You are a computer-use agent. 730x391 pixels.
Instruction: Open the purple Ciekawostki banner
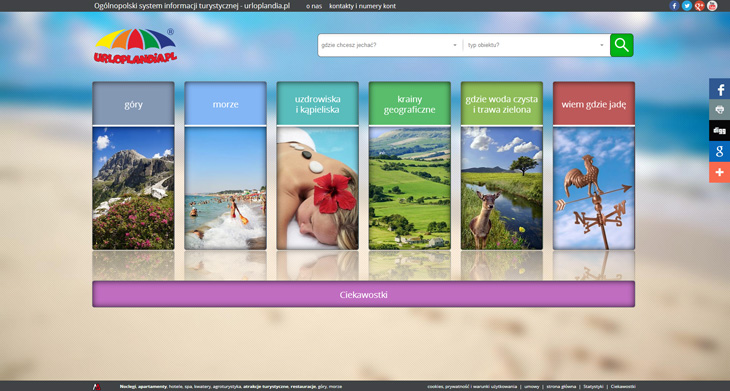[364, 294]
